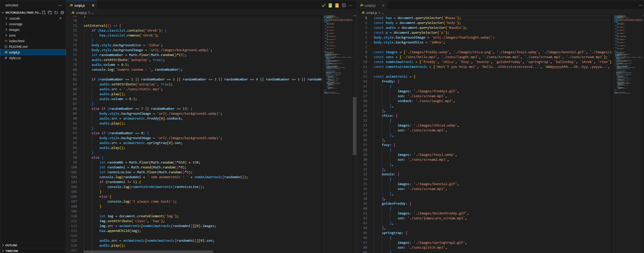Click left editor horizontal scrollbar
Image resolution: width=644 pixels, height=253 pixels.
pos(148,252)
